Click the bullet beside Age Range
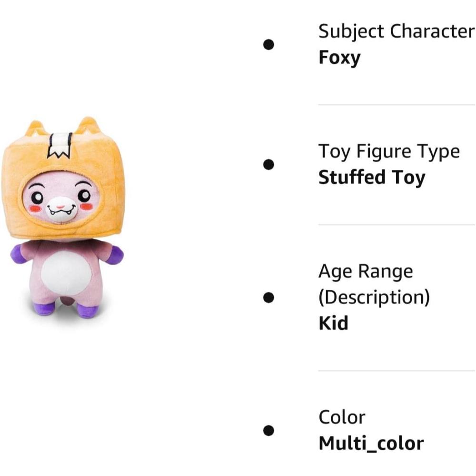 click(268, 297)
